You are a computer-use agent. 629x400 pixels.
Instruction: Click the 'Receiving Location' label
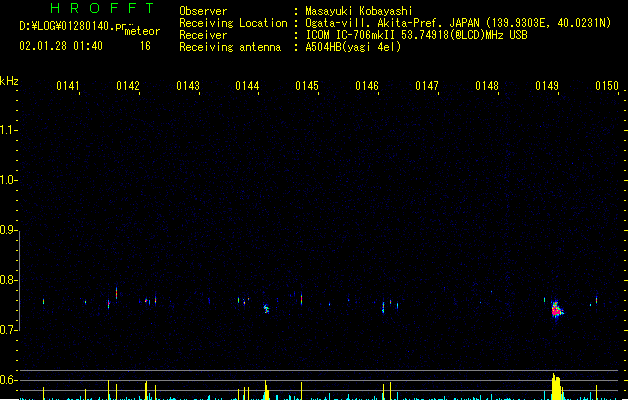coord(233,23)
